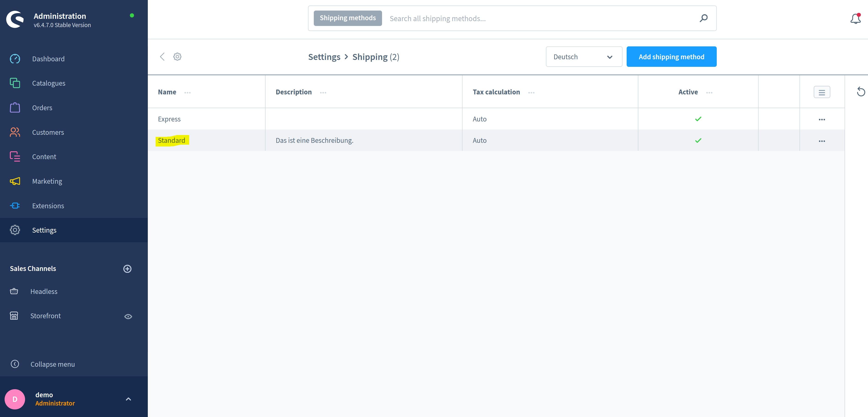Click Auto tax value in Standard row

click(x=480, y=140)
